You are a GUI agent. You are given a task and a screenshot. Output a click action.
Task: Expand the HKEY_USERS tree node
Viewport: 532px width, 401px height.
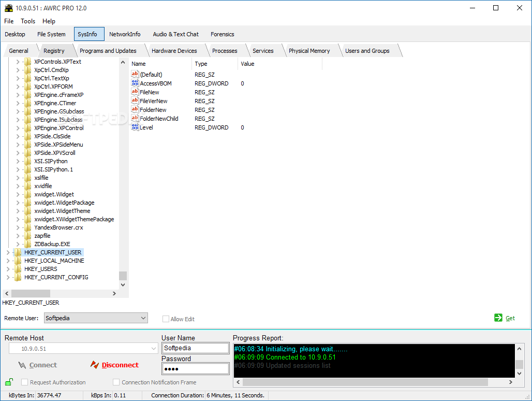coord(8,269)
